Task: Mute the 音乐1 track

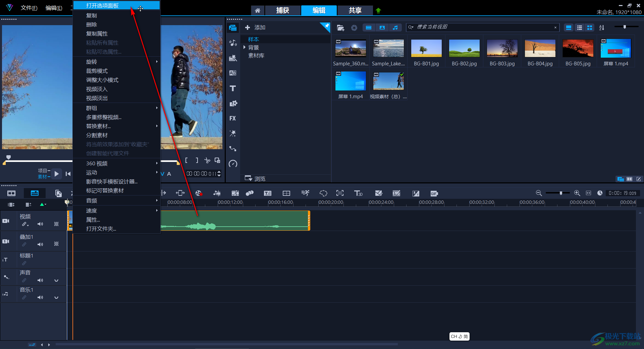Action: click(x=40, y=297)
